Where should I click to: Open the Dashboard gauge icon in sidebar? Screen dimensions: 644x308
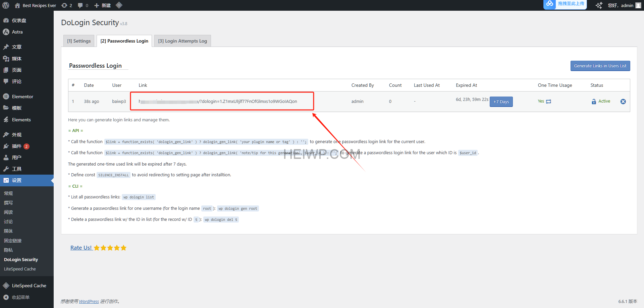coord(6,20)
